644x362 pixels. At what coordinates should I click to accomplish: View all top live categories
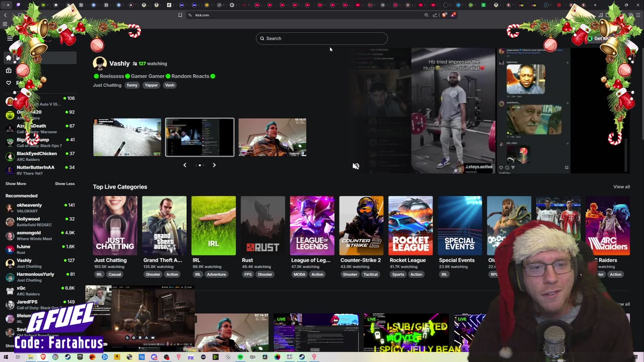pos(621,187)
